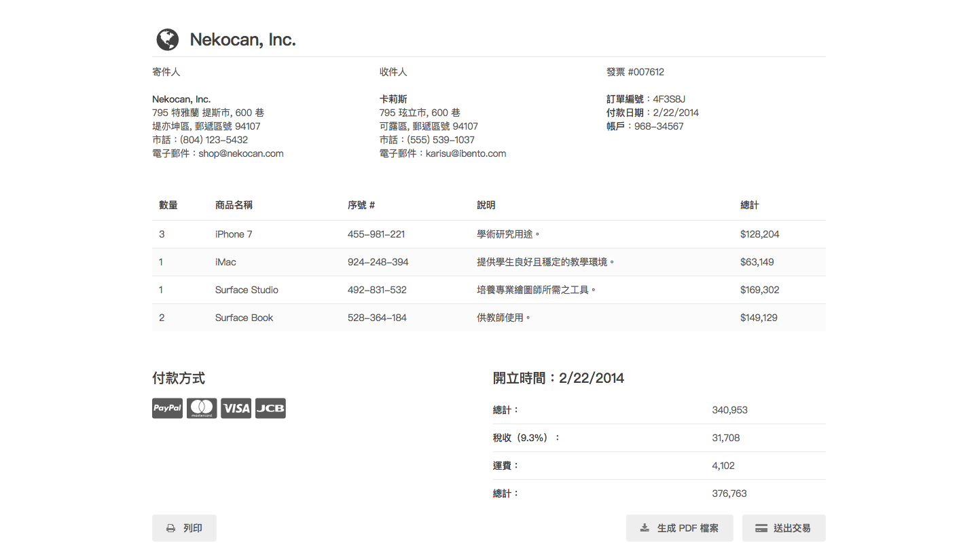
Task: Click the credit card icon in 送出交易 button
Action: click(x=761, y=528)
